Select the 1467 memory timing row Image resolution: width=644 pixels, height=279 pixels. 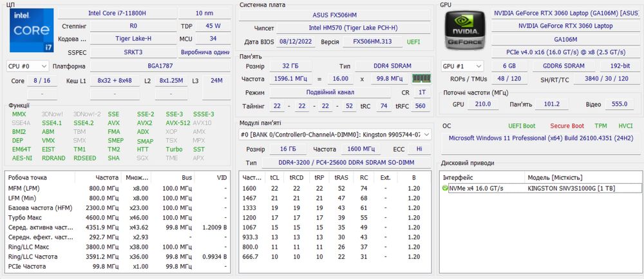(335, 198)
